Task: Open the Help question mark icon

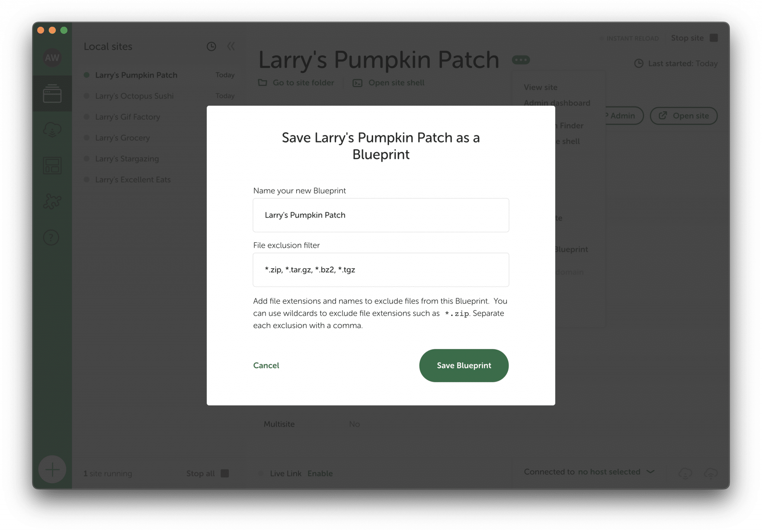Action: click(51, 237)
